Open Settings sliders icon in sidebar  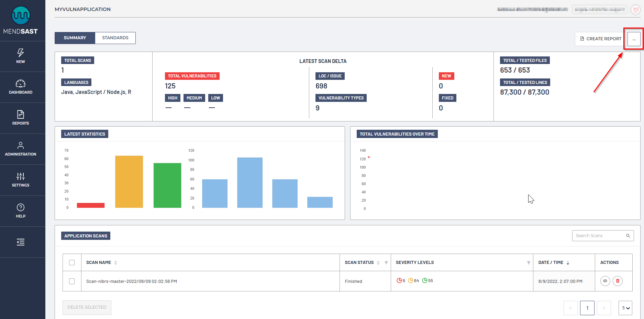(21, 177)
